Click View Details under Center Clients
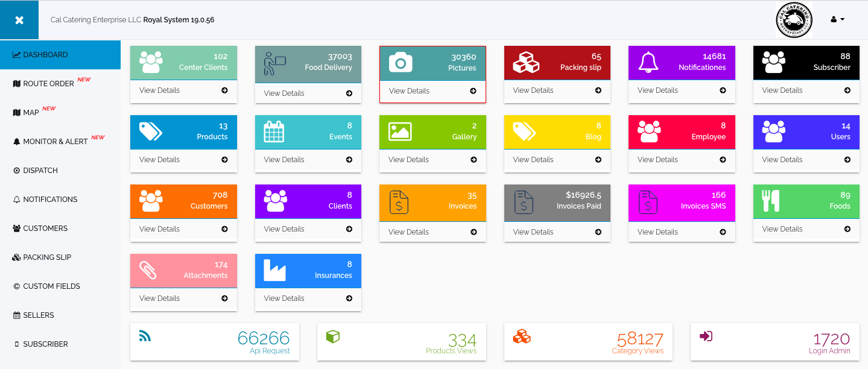 tap(160, 90)
